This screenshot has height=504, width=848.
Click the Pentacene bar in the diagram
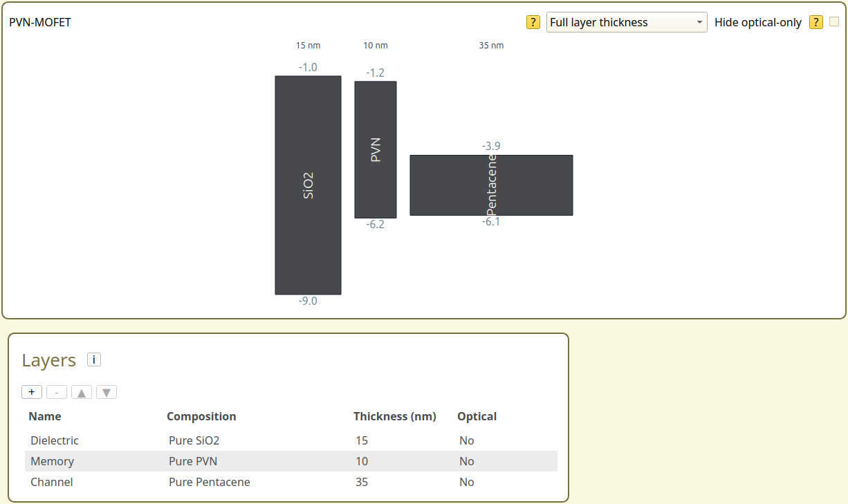pos(491,185)
